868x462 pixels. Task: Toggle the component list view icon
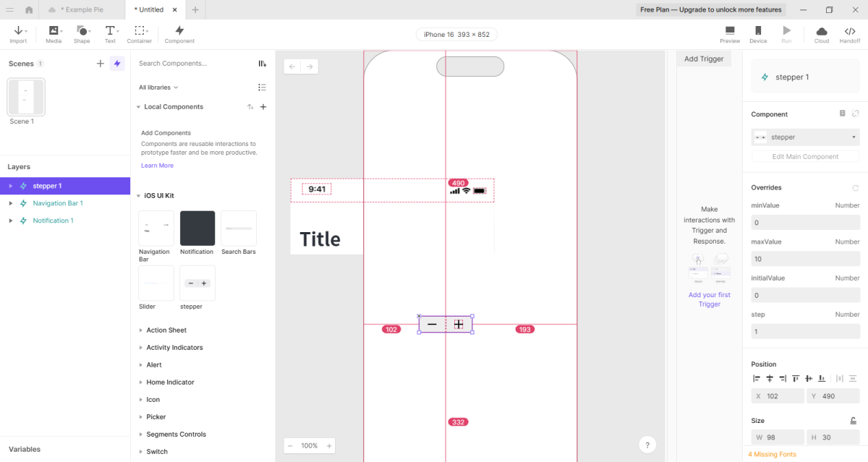pyautogui.click(x=262, y=87)
